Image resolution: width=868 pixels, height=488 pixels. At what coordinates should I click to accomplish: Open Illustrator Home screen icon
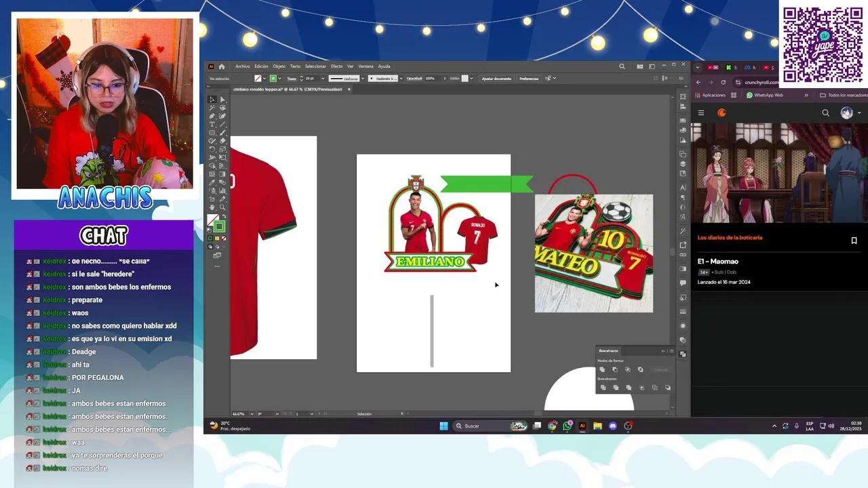coord(222,66)
